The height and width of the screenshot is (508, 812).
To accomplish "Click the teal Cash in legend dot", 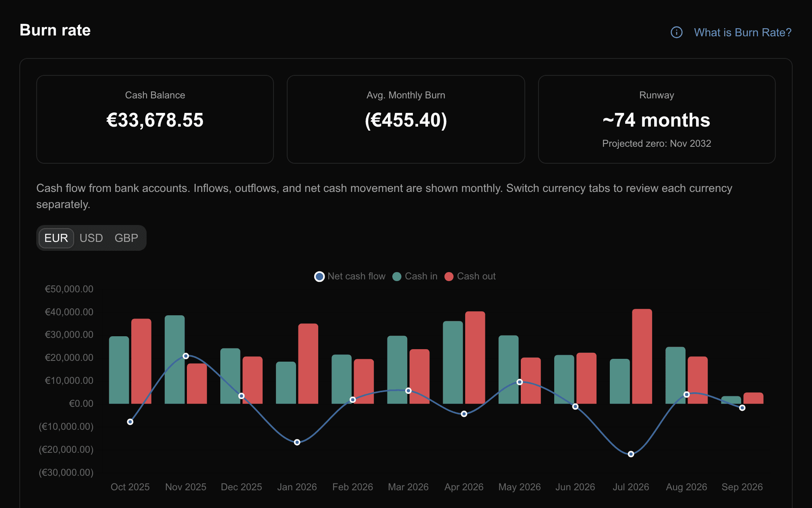I will (x=397, y=277).
